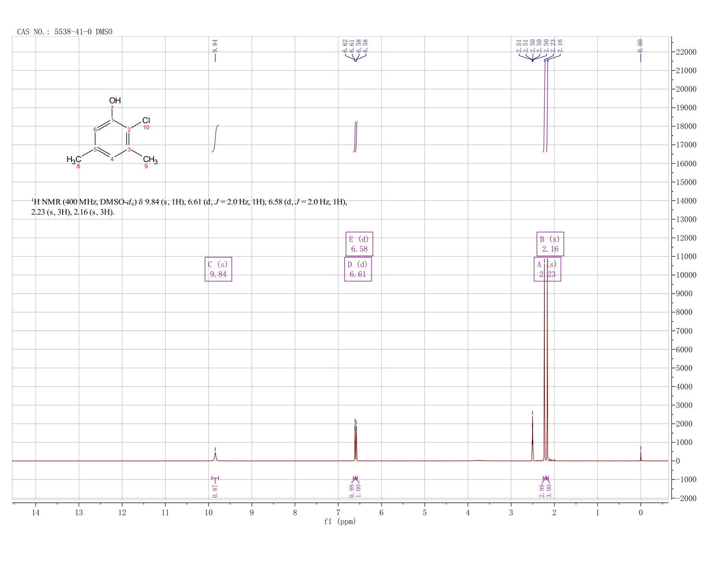Click the 7 tick label on ppm axis

click(338, 512)
